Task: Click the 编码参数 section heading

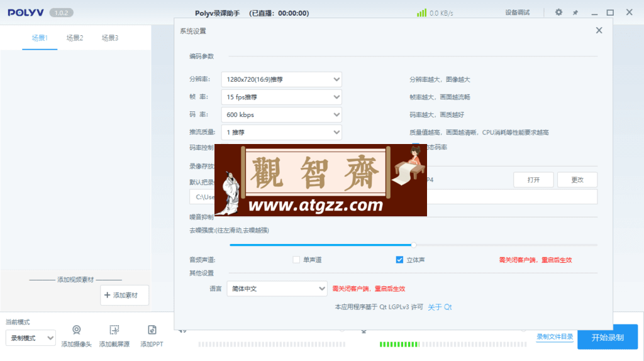Action: (202, 56)
